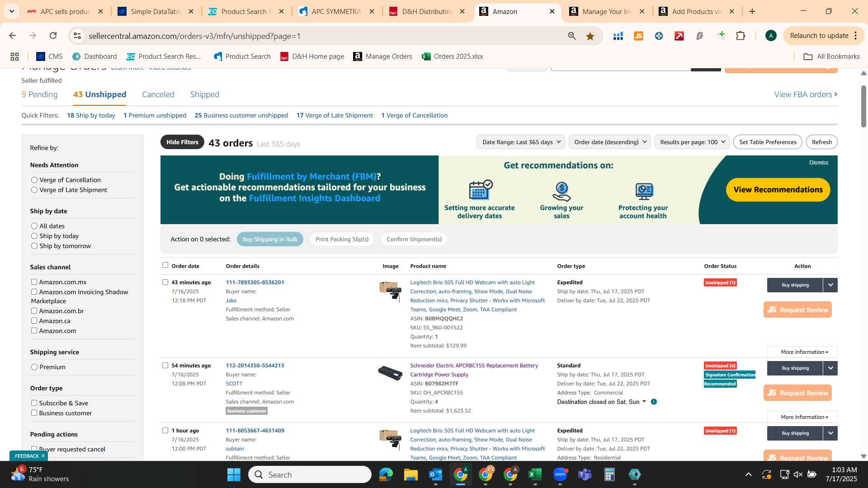Expand Buy shipping arrow for order 111-8053667-4631409
Screen dimensions: 868x488
pos(830,433)
